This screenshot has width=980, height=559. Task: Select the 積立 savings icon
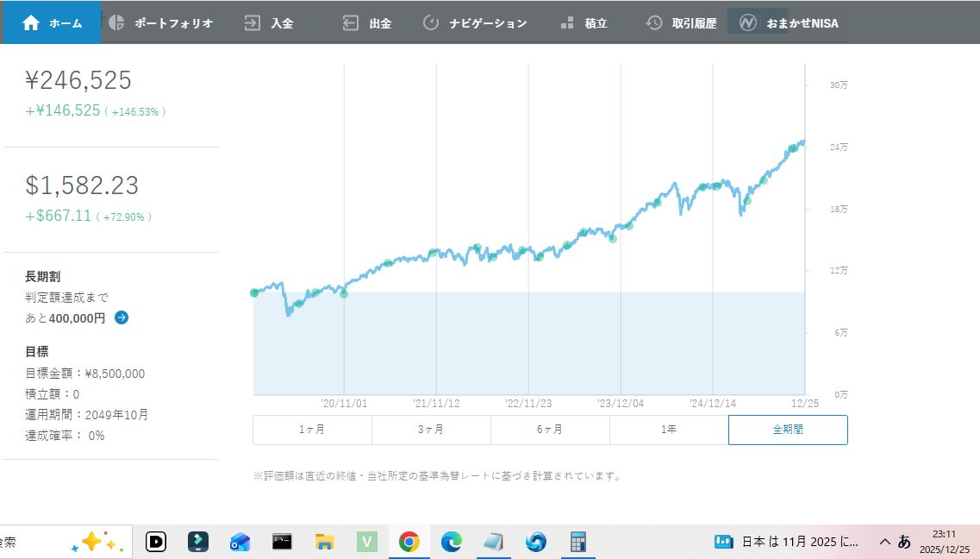click(567, 23)
